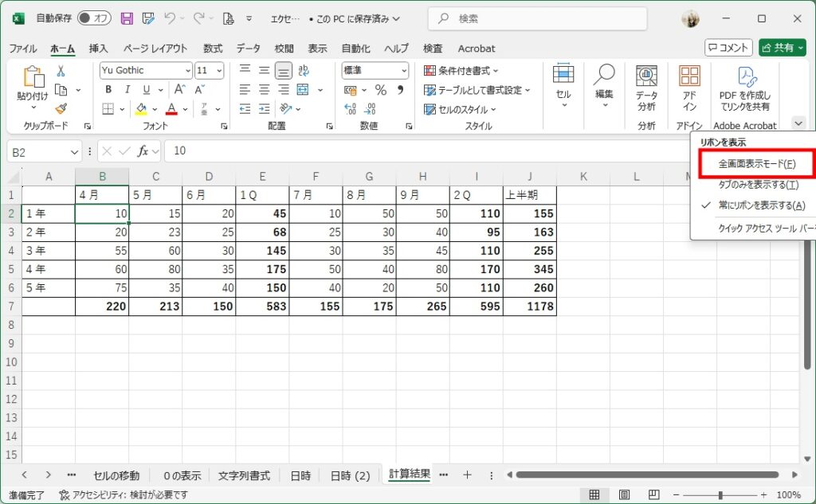Viewport: 816px width, 504px height.
Task: Open the Name Box dropdown arrow
Action: pyautogui.click(x=75, y=150)
